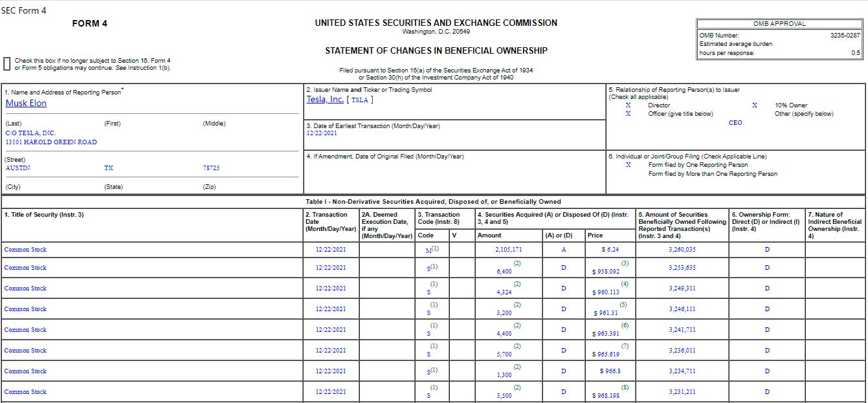Open footnote (2) above amount 6,400

(x=517, y=263)
